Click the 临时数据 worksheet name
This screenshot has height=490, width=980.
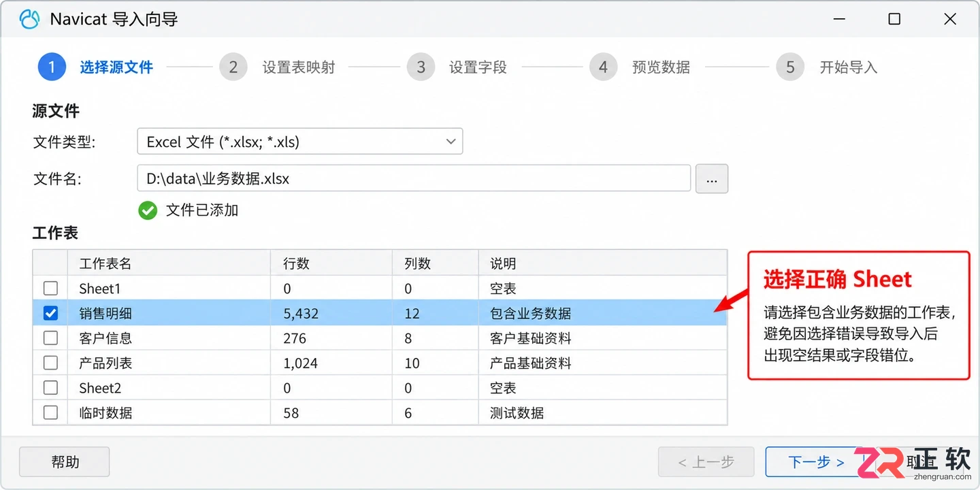click(x=105, y=412)
